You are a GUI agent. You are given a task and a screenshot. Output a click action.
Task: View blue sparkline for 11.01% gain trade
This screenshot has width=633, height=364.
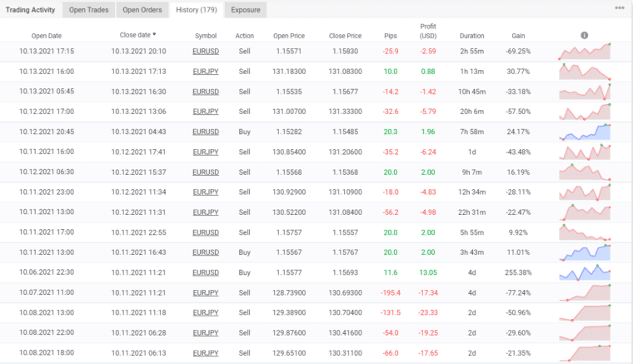point(585,252)
